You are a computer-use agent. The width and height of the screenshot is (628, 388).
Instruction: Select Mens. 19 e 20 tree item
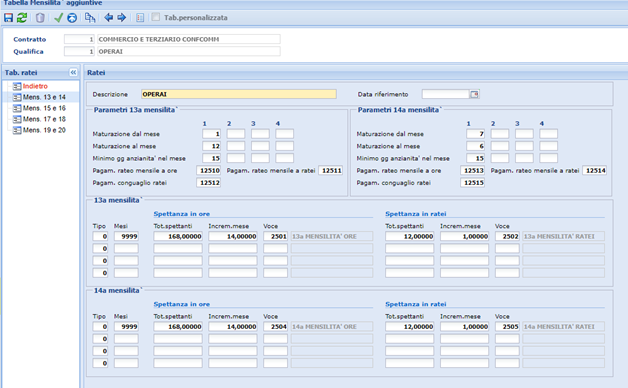click(x=44, y=130)
